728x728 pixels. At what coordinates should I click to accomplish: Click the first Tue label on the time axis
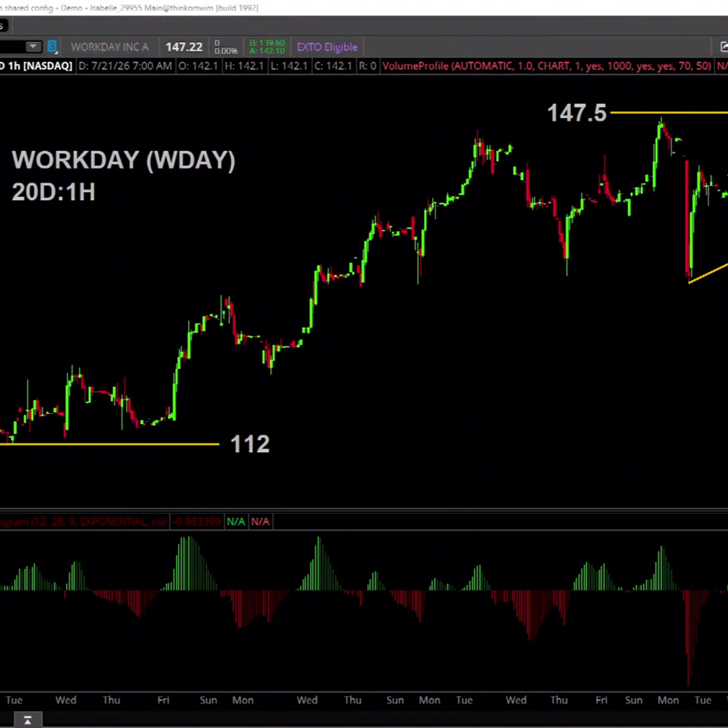[x=14, y=700]
